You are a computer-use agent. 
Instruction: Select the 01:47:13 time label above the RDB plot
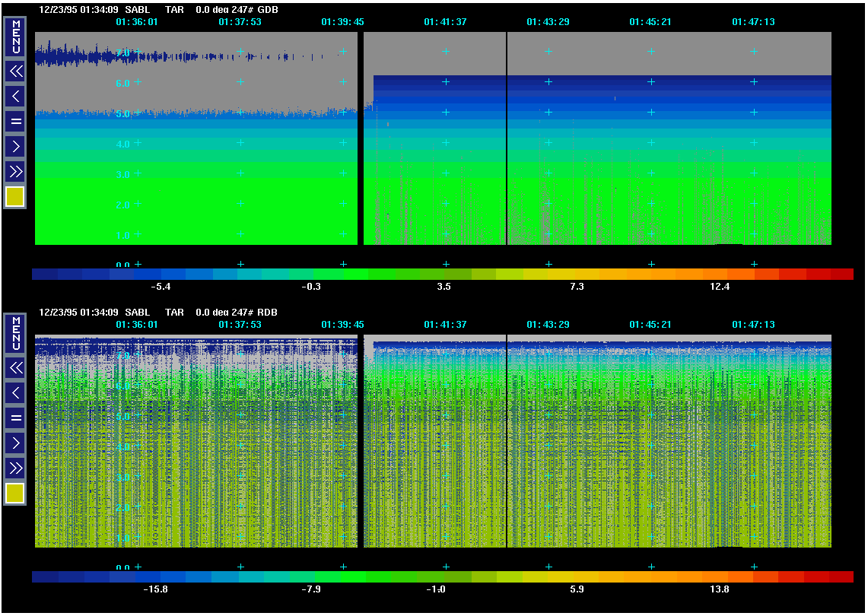pyautogui.click(x=753, y=325)
